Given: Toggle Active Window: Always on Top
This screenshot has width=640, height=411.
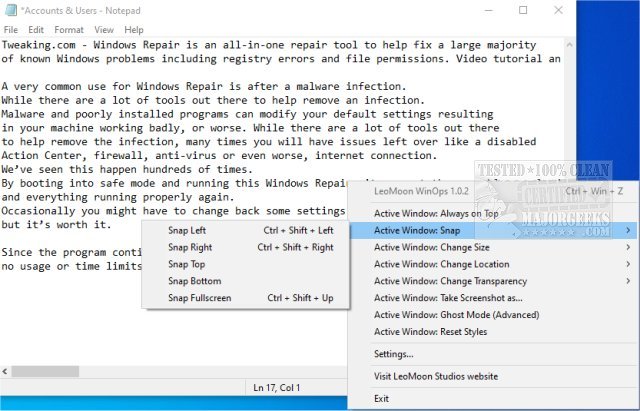Looking at the screenshot, I should click(436, 213).
